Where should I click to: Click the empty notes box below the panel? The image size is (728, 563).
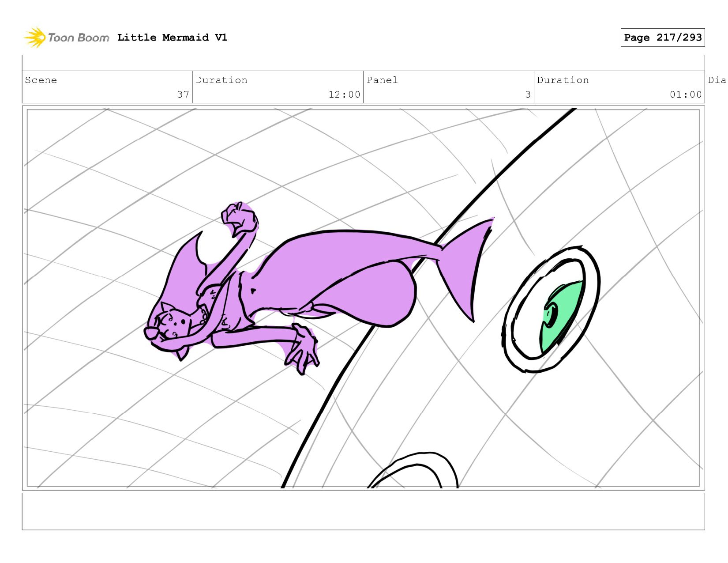pos(363,511)
